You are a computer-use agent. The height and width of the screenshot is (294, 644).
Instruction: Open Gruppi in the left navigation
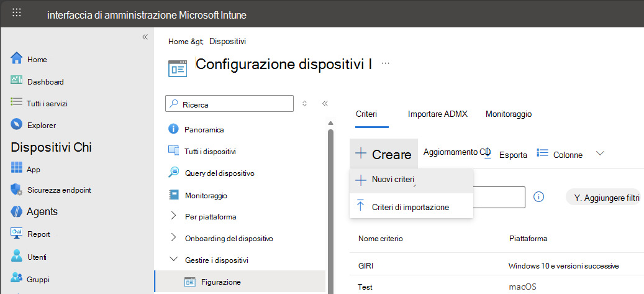[x=38, y=279]
